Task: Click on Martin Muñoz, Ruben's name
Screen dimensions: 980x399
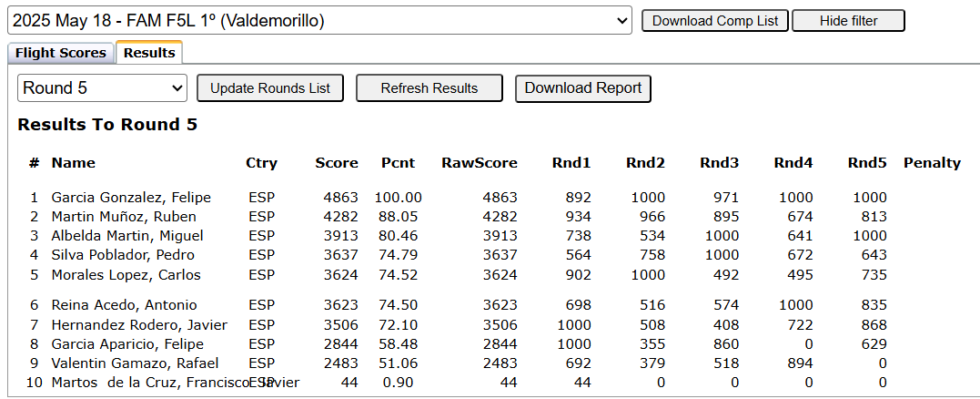Action: click(124, 217)
